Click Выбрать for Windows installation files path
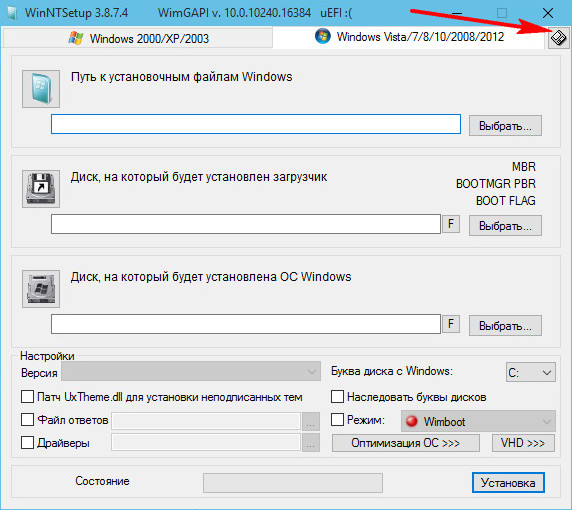The width and height of the screenshot is (572, 510). (x=505, y=126)
